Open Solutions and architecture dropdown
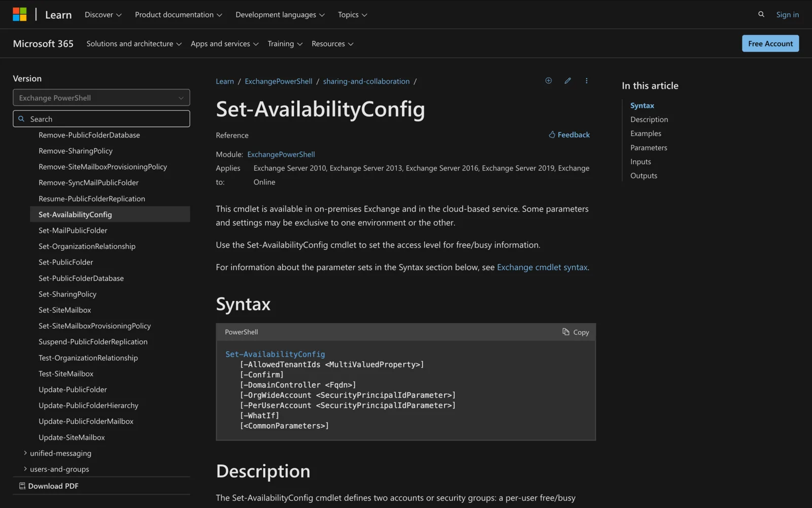The image size is (812, 508). 134,44
